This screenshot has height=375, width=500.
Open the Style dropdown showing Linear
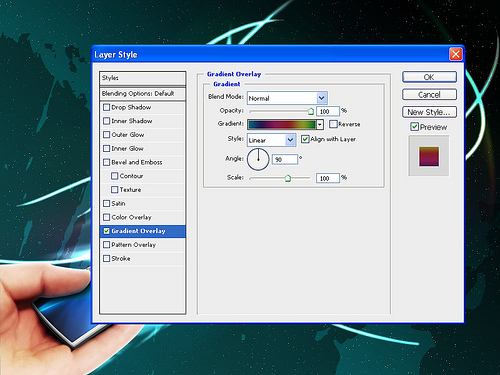pyautogui.click(x=290, y=140)
